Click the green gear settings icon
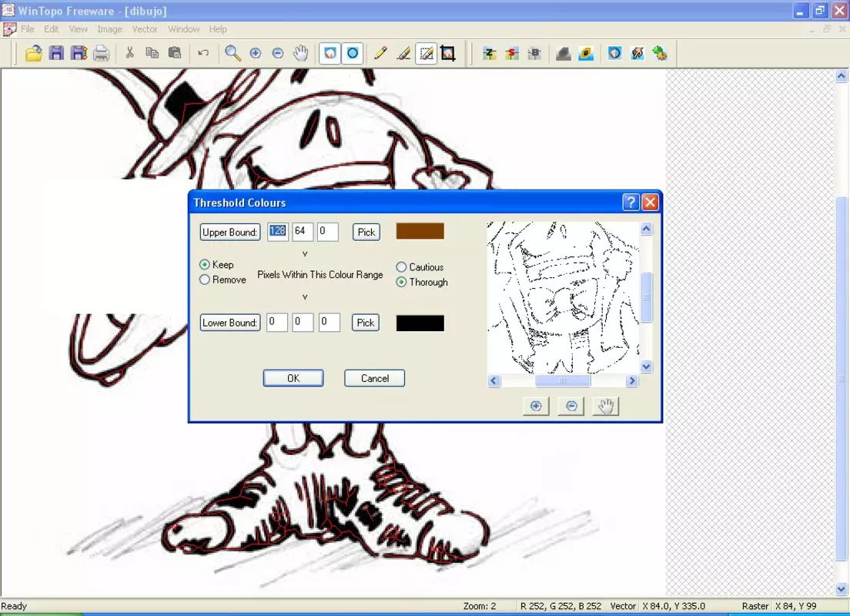Image resolution: width=850 pixels, height=616 pixels. [x=660, y=53]
